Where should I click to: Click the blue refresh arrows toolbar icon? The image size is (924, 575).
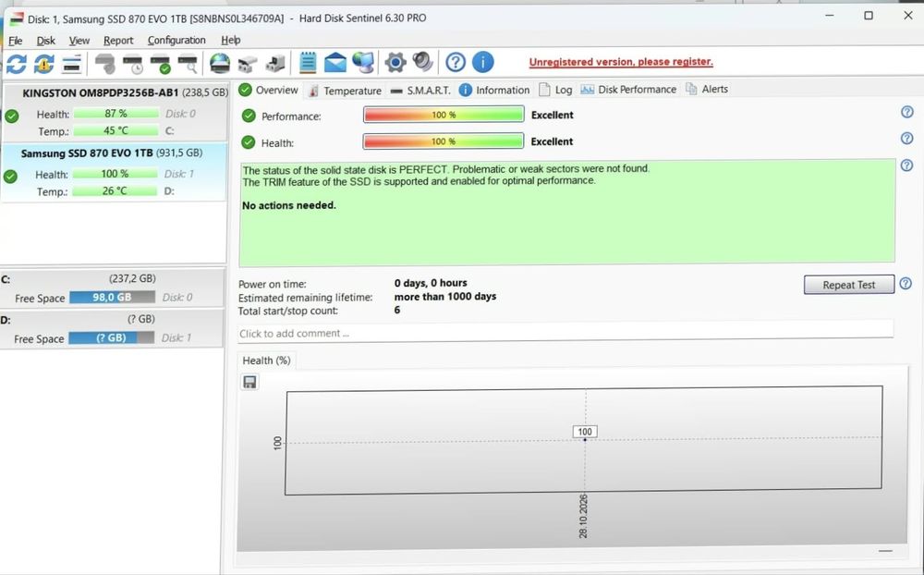point(17,63)
